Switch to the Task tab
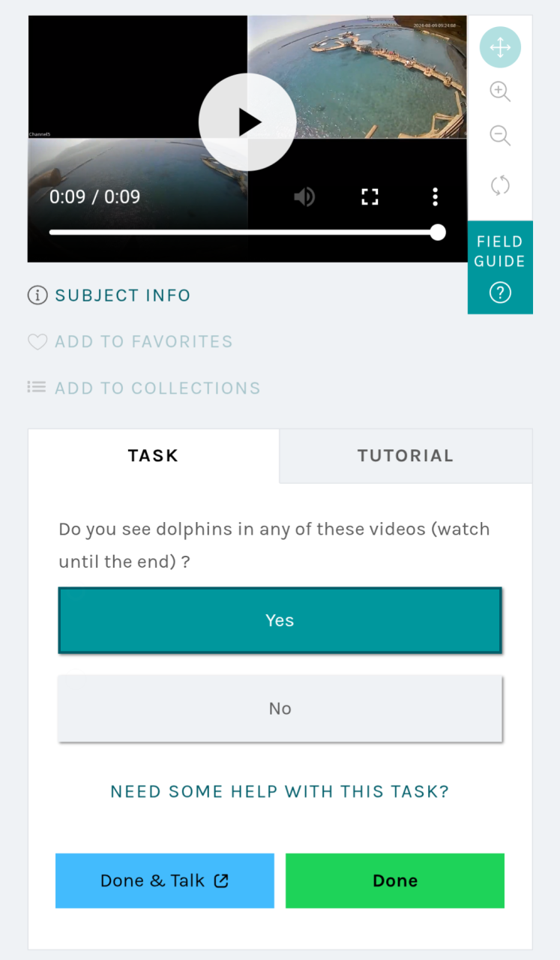 point(154,456)
